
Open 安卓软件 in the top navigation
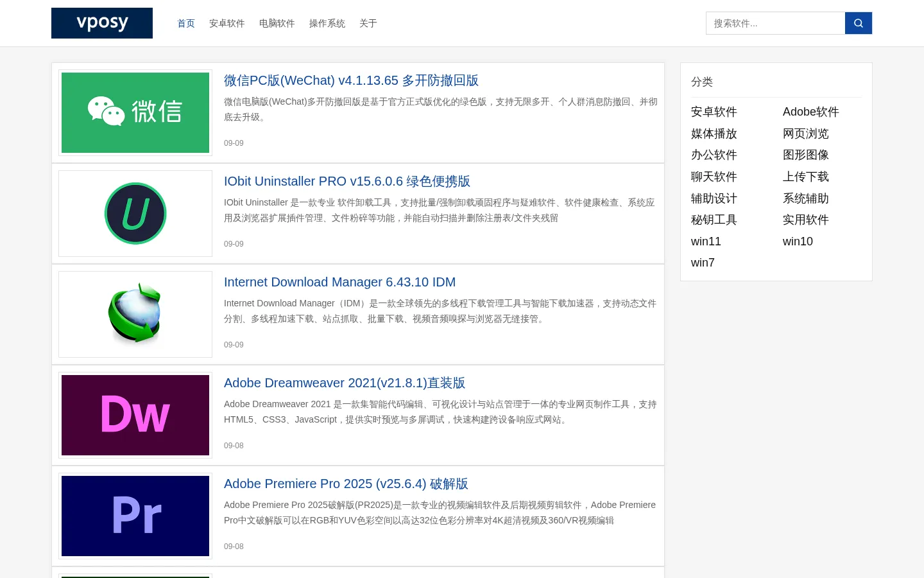coord(227,23)
